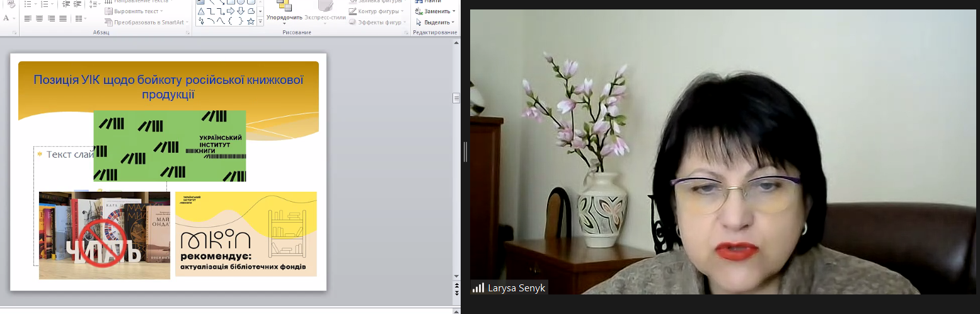Open the Рисование dialog launcher
The width and height of the screenshot is (980, 314).
(407, 32)
